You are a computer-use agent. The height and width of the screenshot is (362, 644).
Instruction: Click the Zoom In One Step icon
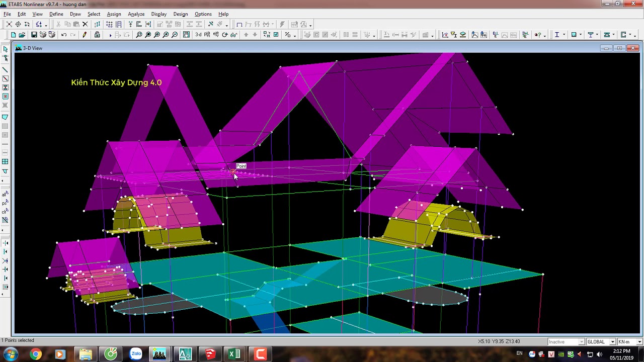[x=166, y=35]
